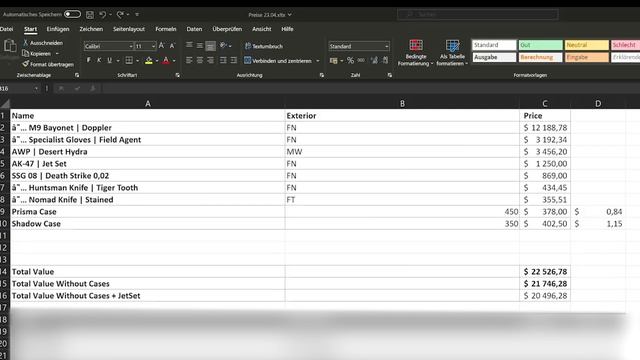640x360 pixels.
Task: Expand Verbinden und zentrieren dropdown arrow
Action: click(x=318, y=61)
